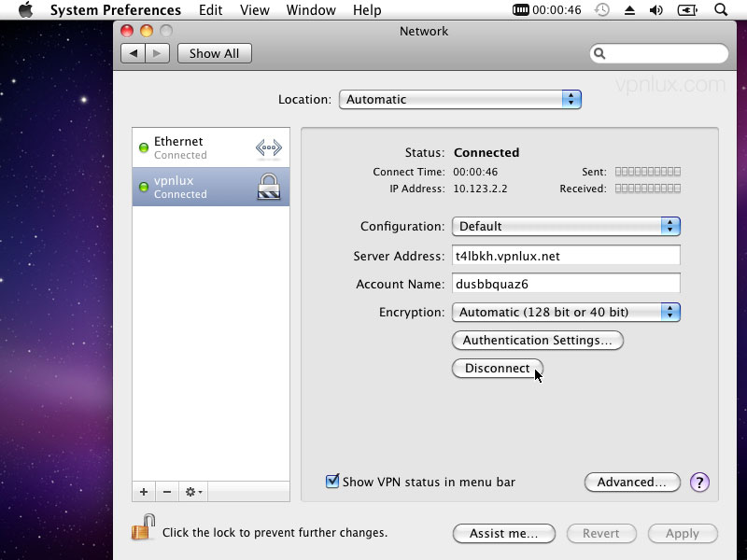The image size is (747, 560).
Task: Open Spotlight search magnifier
Action: pyautogui.click(x=721, y=9)
